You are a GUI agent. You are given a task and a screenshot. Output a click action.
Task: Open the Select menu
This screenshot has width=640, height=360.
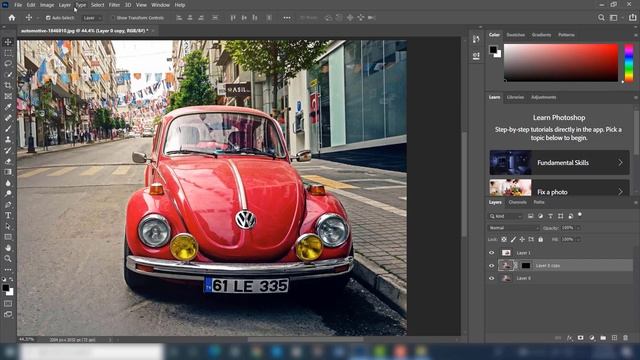(x=97, y=5)
